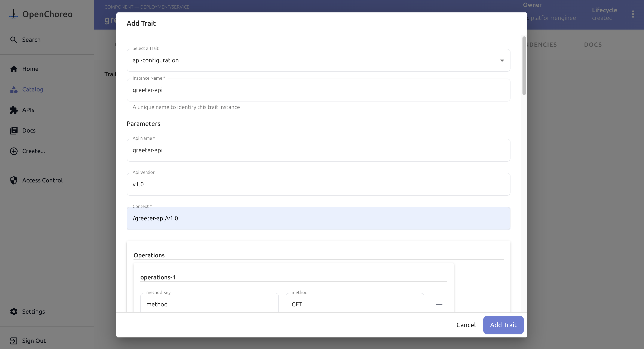Cancel the Add Trait dialog
The width and height of the screenshot is (644, 349).
click(x=466, y=325)
